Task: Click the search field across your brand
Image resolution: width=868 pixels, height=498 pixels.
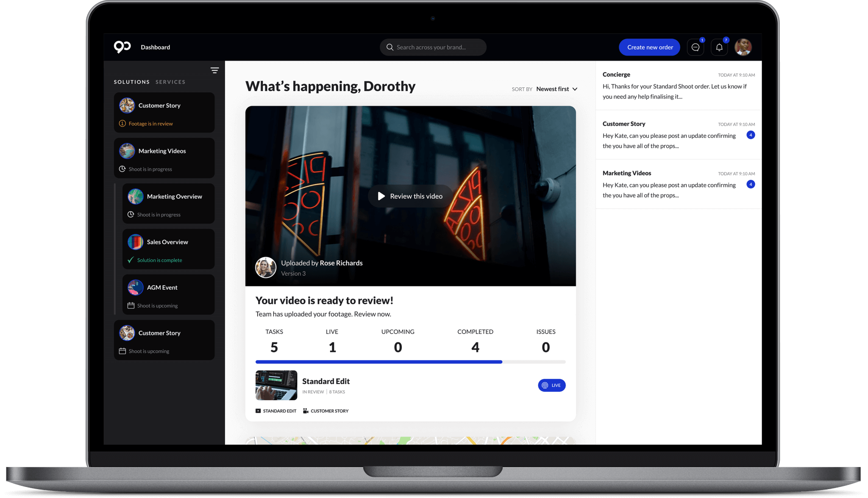Action: (434, 47)
